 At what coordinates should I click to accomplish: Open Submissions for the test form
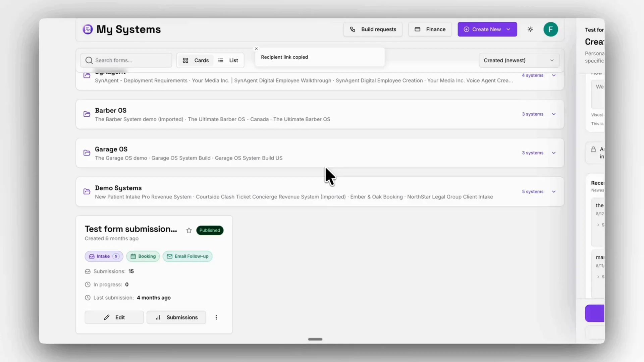click(176, 317)
